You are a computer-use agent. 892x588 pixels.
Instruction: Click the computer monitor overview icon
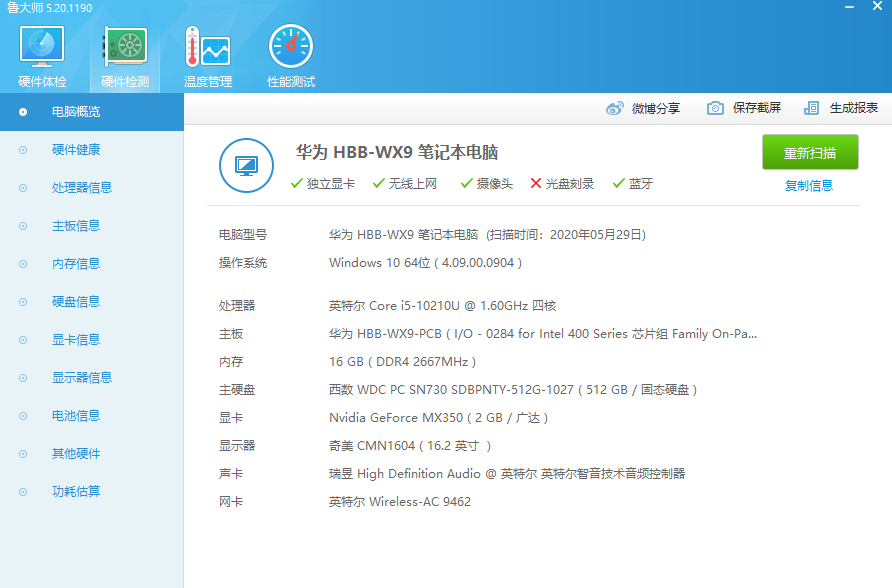click(246, 165)
